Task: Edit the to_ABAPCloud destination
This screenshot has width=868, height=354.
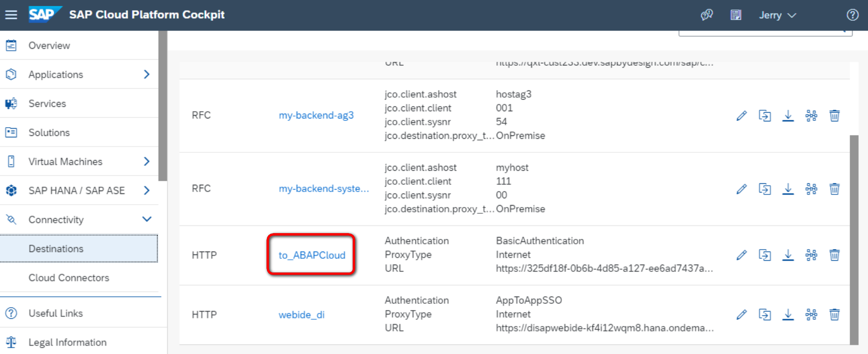Action: 742,255
